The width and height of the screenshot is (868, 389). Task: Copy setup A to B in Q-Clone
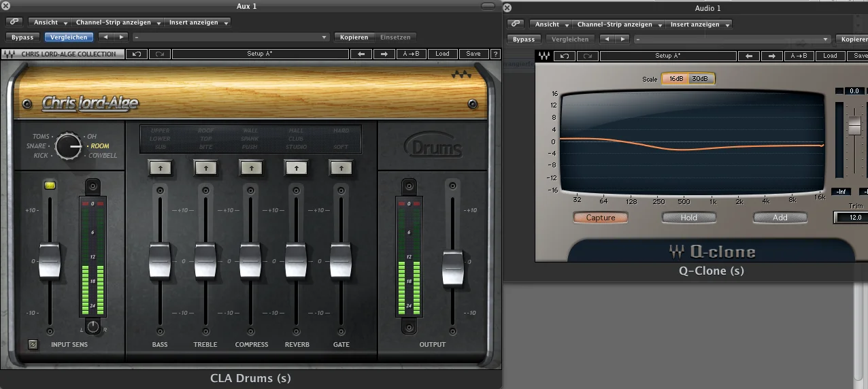click(x=800, y=56)
